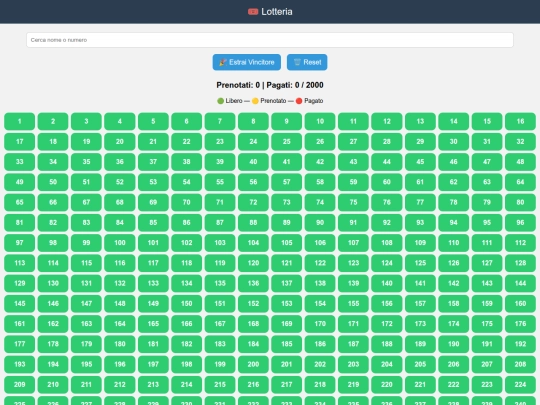Viewport: 540px width, 405px height.
Task: Select number 69 in the grid
Action: (153, 202)
